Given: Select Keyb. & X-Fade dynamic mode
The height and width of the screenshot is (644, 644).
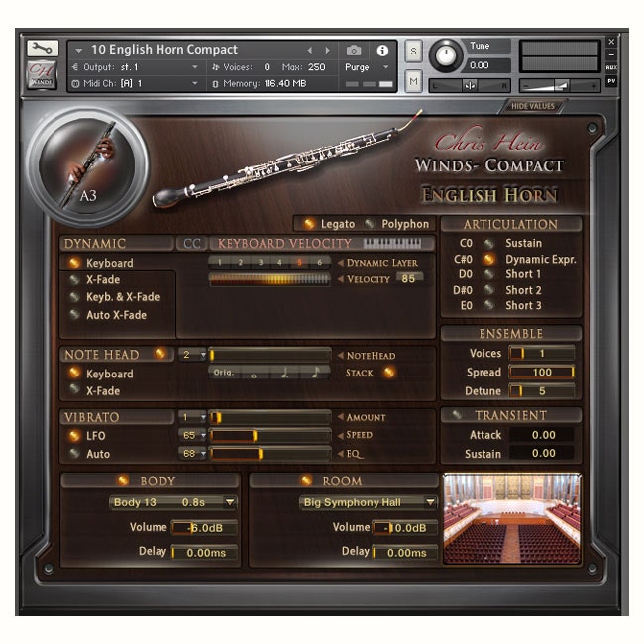Looking at the screenshot, I should (74, 297).
